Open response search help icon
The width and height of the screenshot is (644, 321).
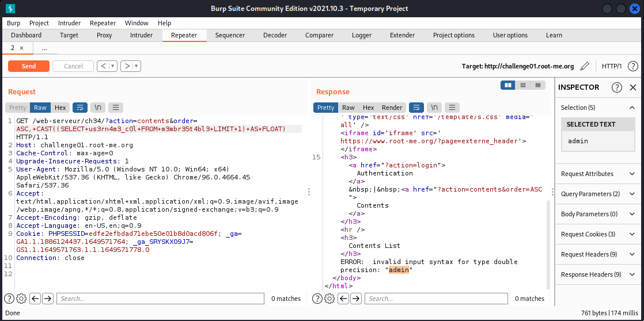point(317,299)
